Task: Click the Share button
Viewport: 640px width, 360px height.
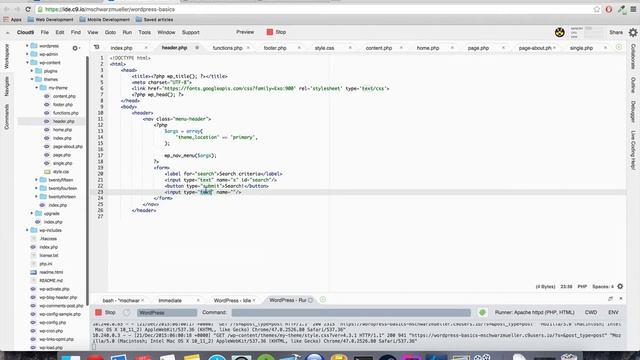Action: pyautogui.click(x=616, y=32)
